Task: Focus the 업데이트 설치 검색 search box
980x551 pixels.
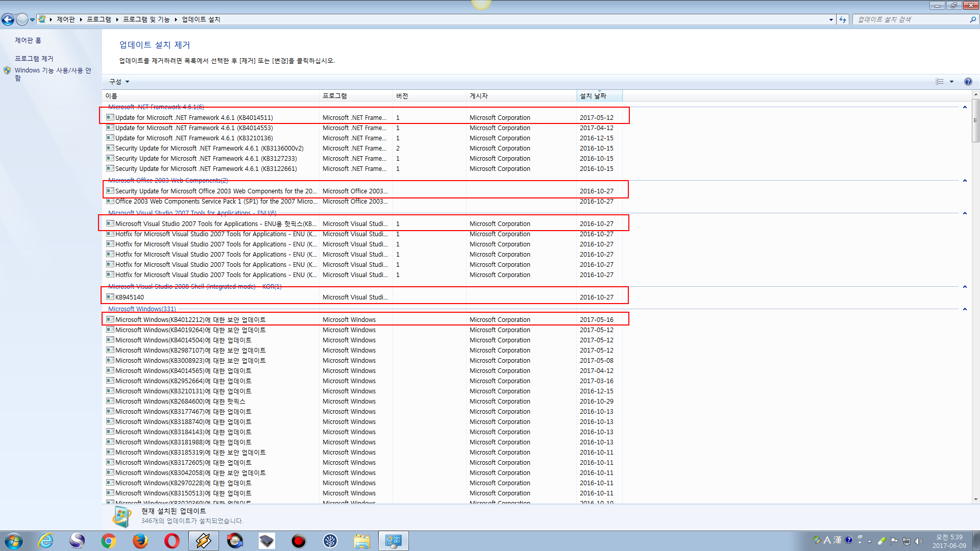Action: coord(911,19)
